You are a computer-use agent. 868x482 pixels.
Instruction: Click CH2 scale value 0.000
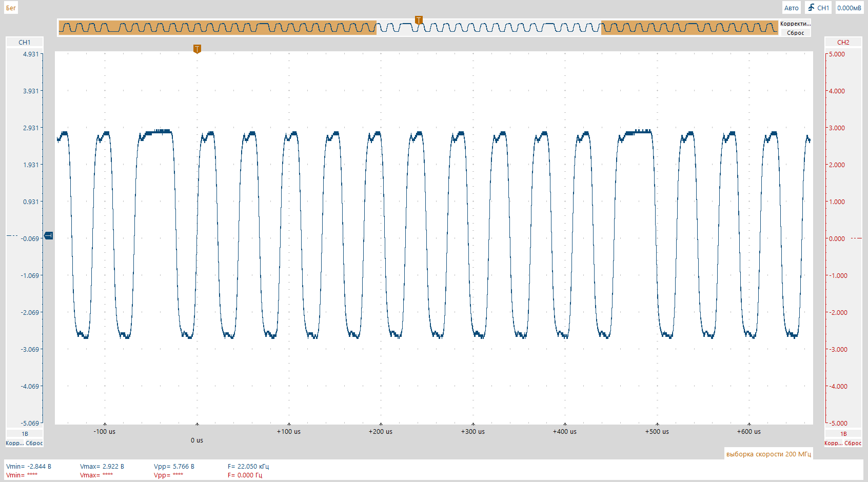tap(837, 238)
